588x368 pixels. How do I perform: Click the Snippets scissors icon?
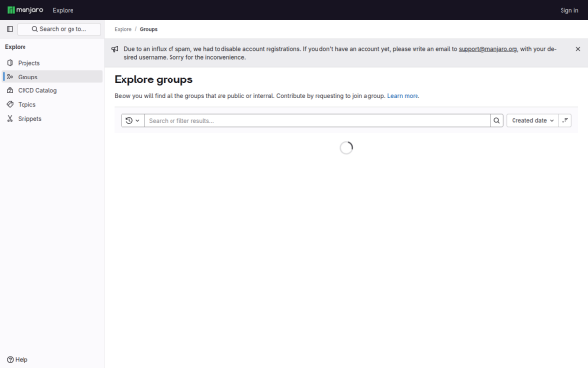pos(10,119)
